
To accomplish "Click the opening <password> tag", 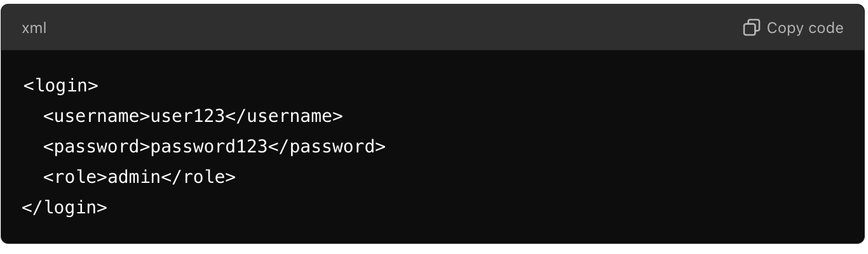I will 97,146.
